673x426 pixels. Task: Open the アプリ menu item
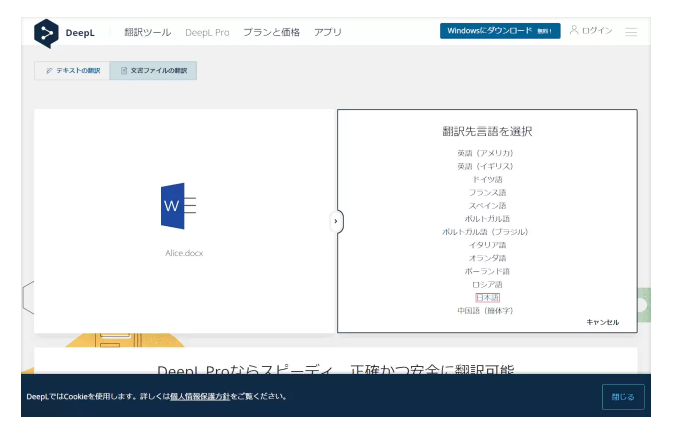point(327,32)
